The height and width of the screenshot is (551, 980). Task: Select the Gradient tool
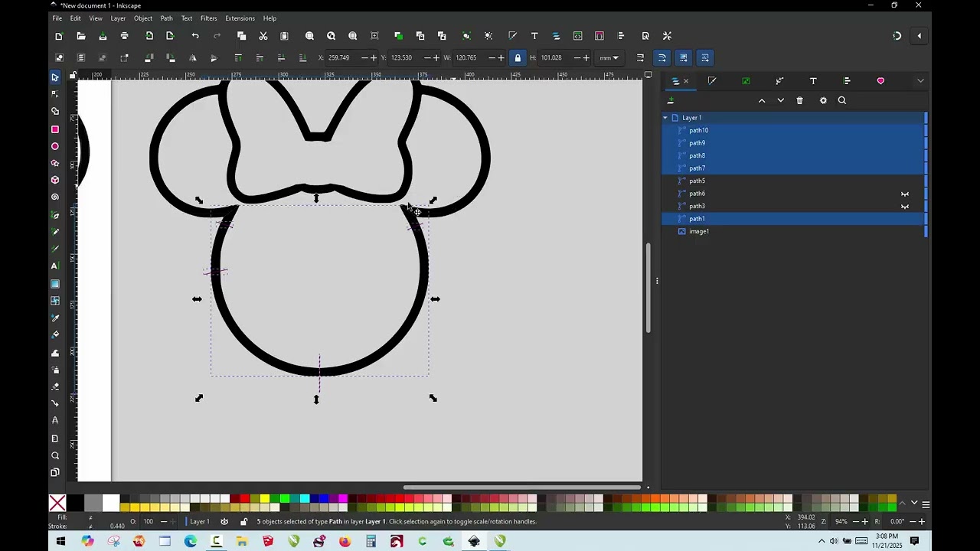55,284
